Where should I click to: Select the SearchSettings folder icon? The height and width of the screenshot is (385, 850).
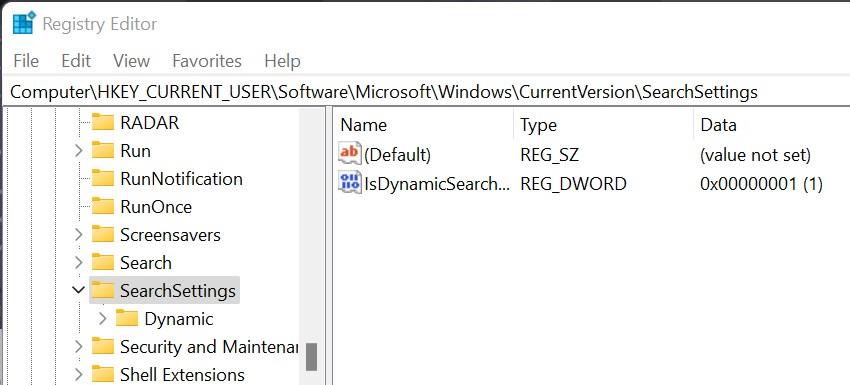pyautogui.click(x=103, y=291)
